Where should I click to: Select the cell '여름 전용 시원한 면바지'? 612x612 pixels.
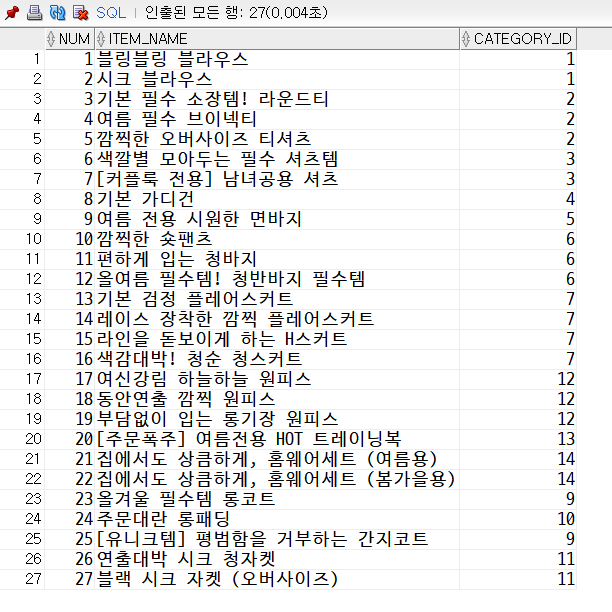coord(277,219)
